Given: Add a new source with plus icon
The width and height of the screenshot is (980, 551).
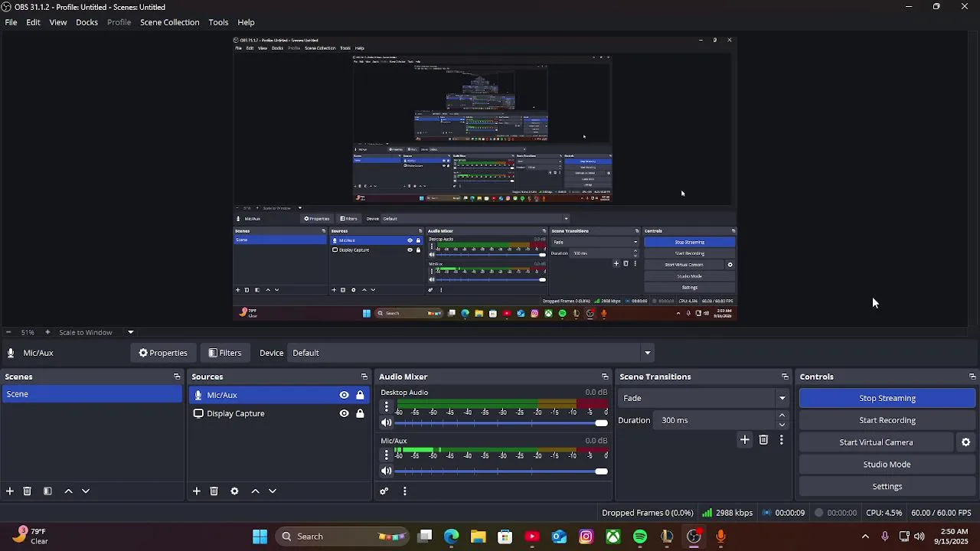Looking at the screenshot, I should click(x=196, y=491).
